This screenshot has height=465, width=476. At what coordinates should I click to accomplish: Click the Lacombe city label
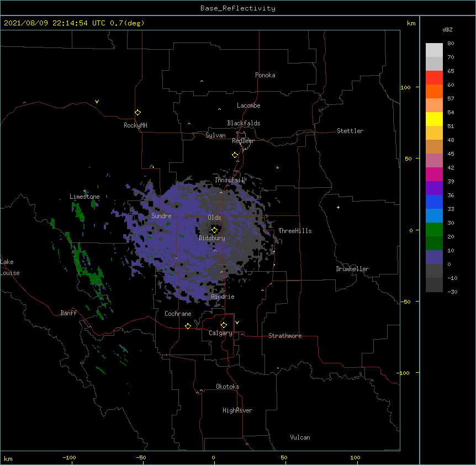coord(248,105)
